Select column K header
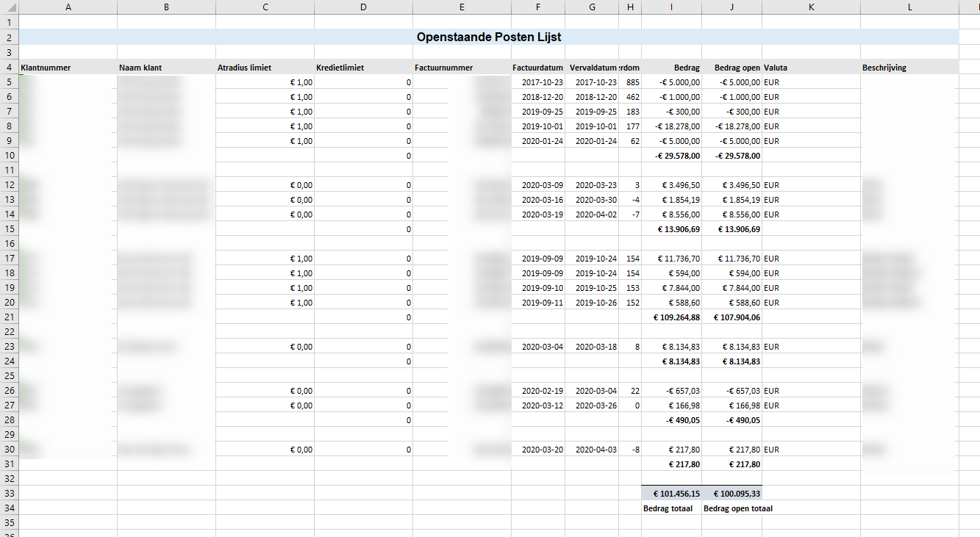 (812, 7)
